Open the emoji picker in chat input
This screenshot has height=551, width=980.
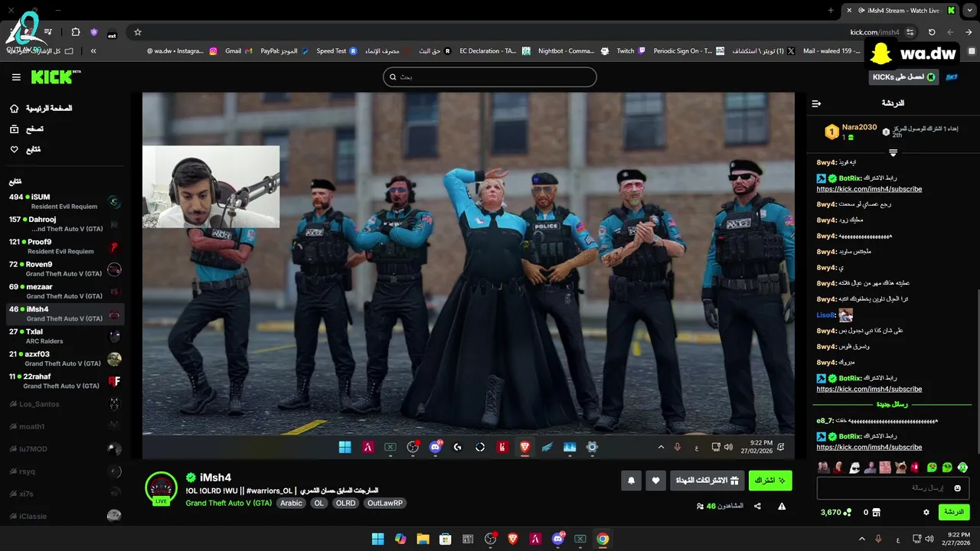pyautogui.click(x=957, y=487)
